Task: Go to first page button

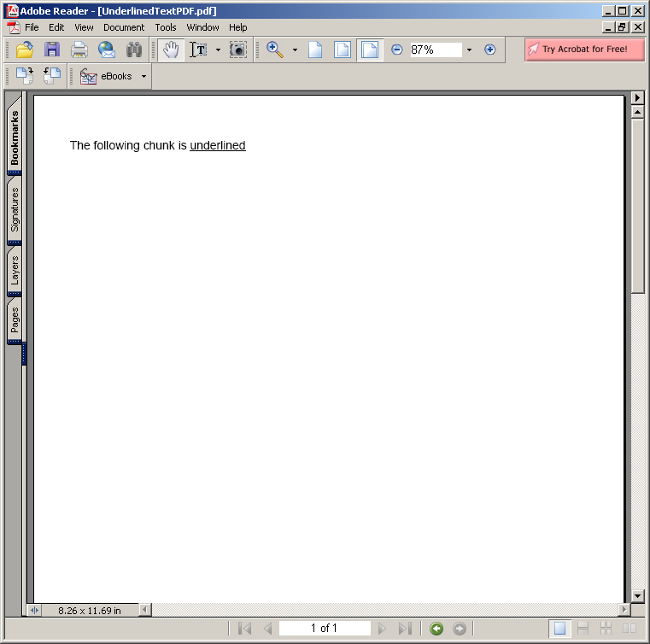Action: (245, 629)
